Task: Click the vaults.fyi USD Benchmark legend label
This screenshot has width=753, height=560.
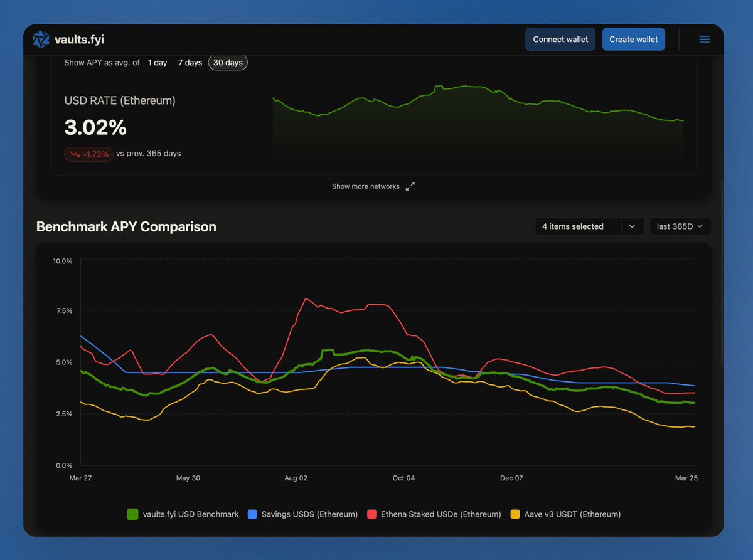Action: point(190,514)
